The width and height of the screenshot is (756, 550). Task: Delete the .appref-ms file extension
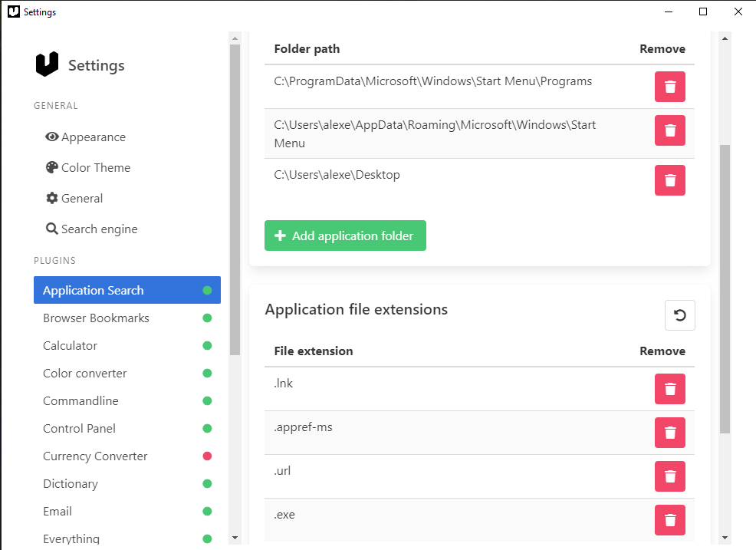[669, 433]
